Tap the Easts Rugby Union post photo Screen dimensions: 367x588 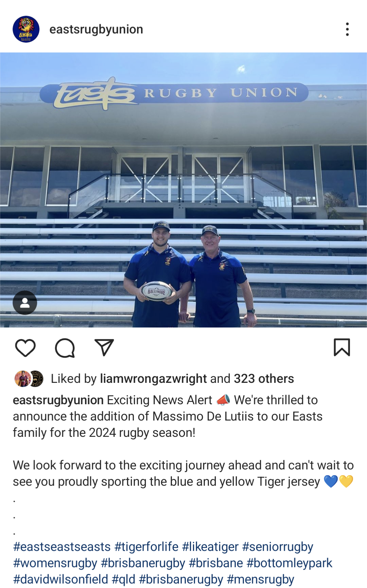pos(183,190)
